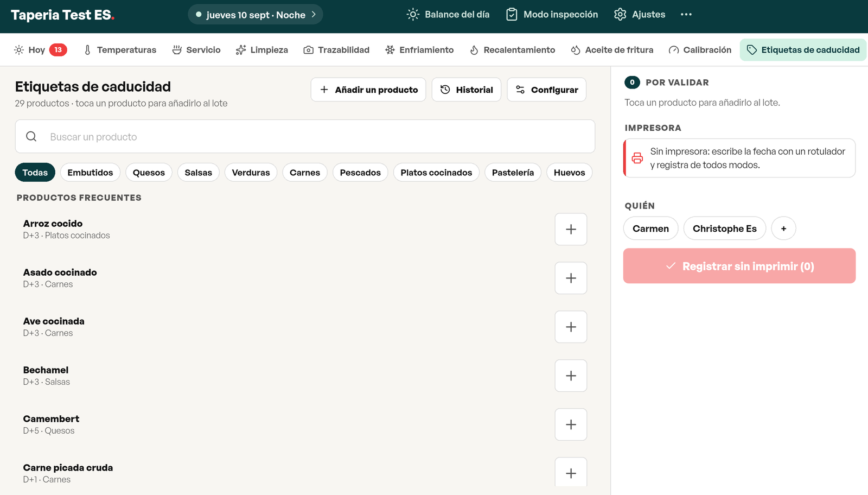
Task: Add Camembert using its plus button
Action: pyautogui.click(x=571, y=424)
